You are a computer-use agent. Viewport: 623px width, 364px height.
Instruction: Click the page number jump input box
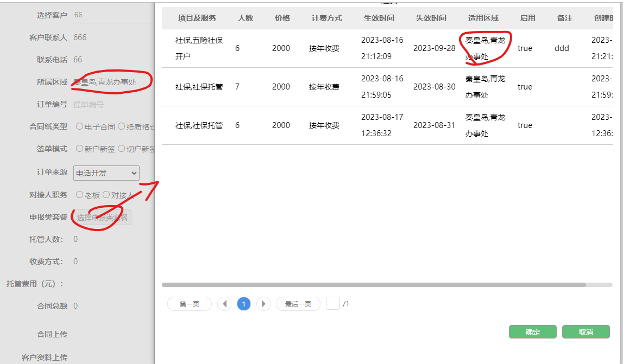(x=332, y=304)
